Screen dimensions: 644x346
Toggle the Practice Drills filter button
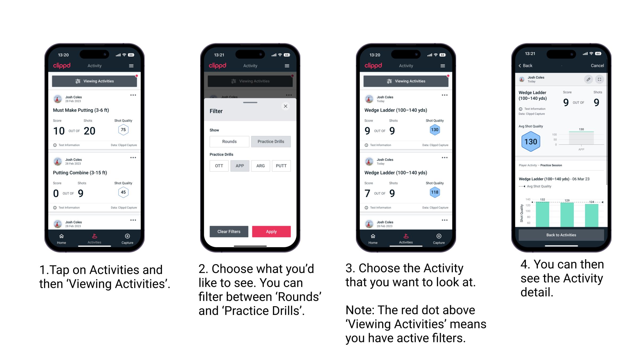(x=271, y=142)
